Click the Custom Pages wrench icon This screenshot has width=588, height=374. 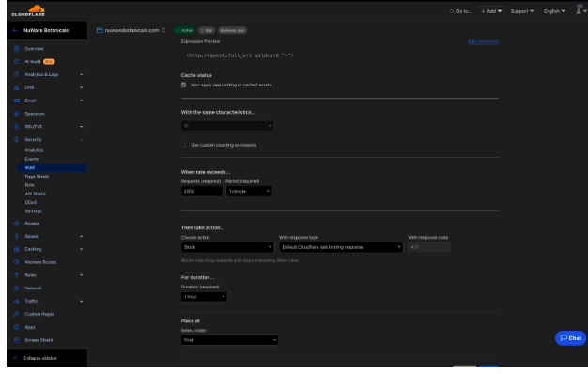pyautogui.click(x=17, y=314)
